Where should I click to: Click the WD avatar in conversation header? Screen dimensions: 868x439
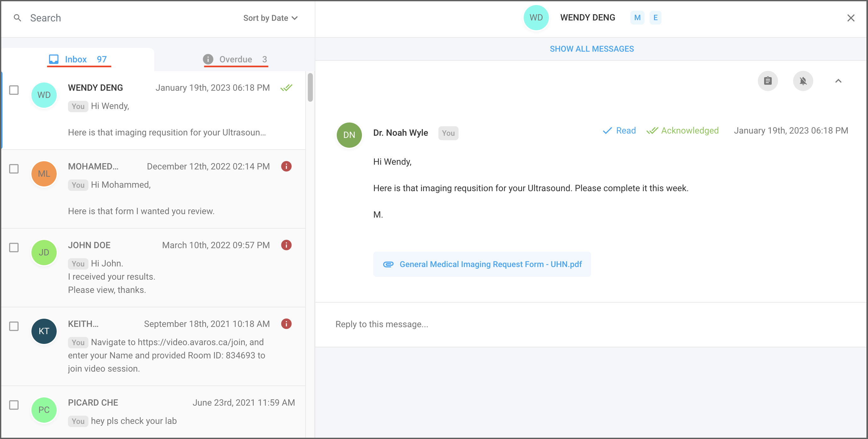pyautogui.click(x=536, y=18)
